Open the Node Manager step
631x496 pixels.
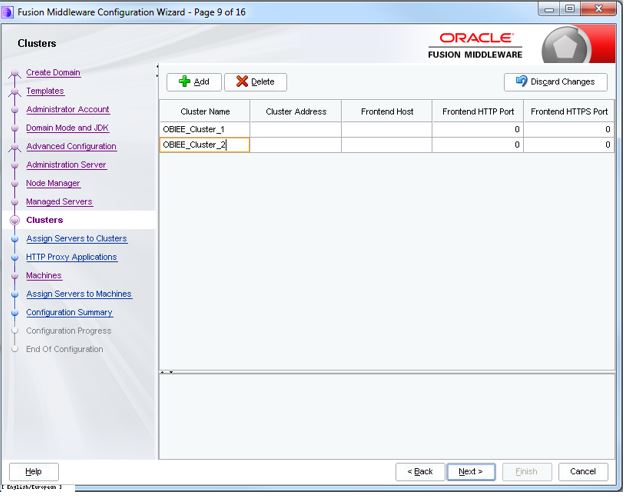click(x=53, y=183)
